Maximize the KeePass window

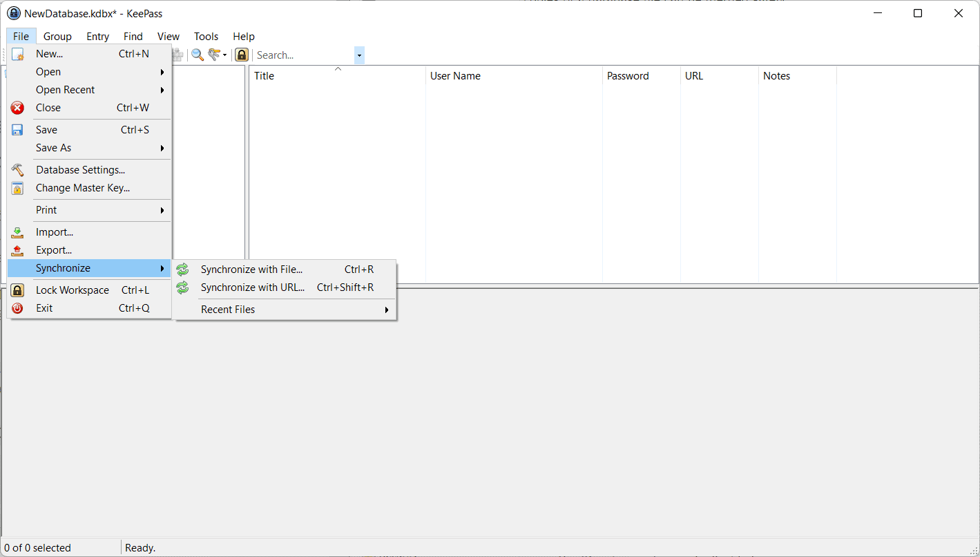(x=918, y=13)
